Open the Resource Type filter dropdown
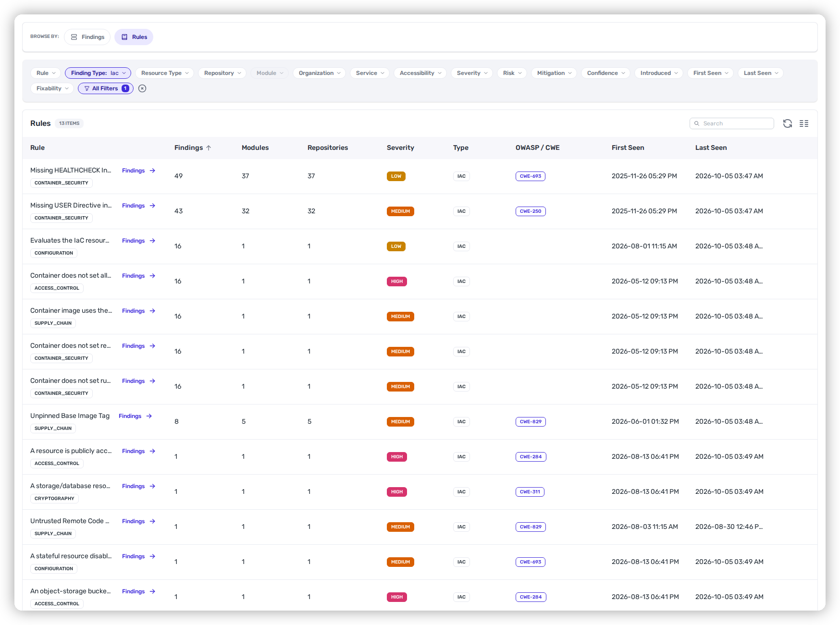The height and width of the screenshot is (625, 840). 164,73
